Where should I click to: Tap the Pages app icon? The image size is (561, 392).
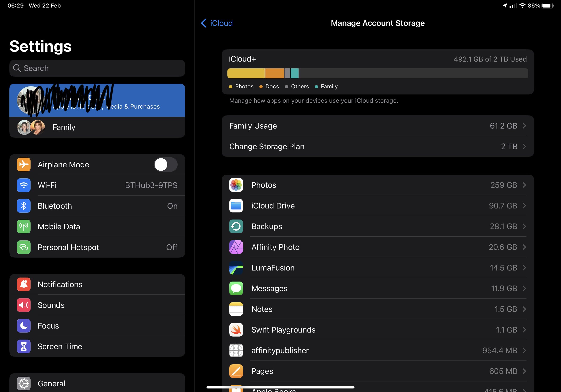(236, 371)
